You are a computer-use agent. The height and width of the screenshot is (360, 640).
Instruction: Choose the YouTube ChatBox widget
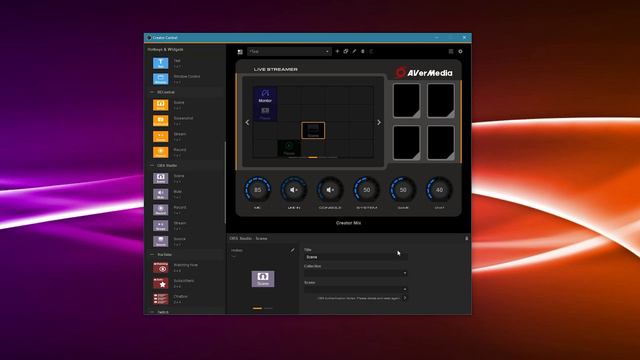click(x=160, y=299)
